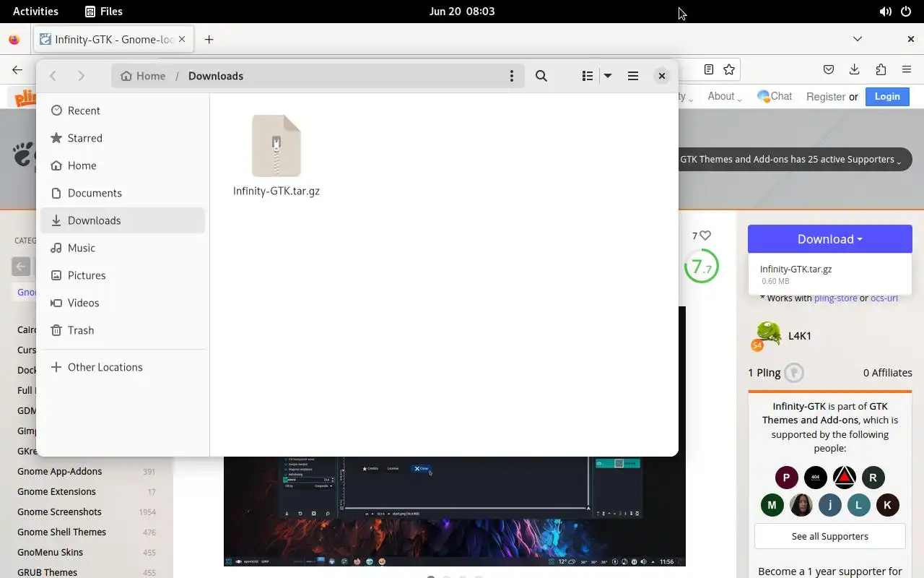This screenshot has height=578, width=924.
Task: Open the path bar three-dot menu
Action: [x=512, y=76]
